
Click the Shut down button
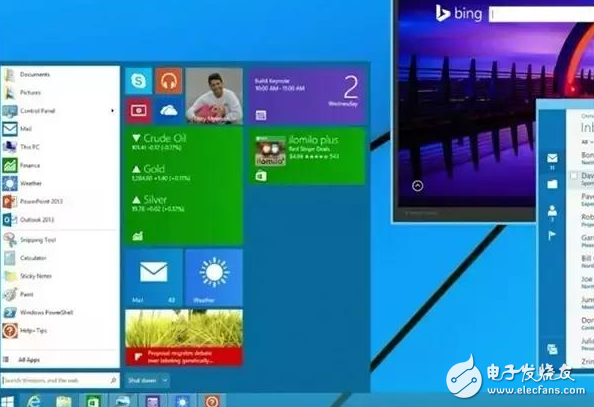142,380
